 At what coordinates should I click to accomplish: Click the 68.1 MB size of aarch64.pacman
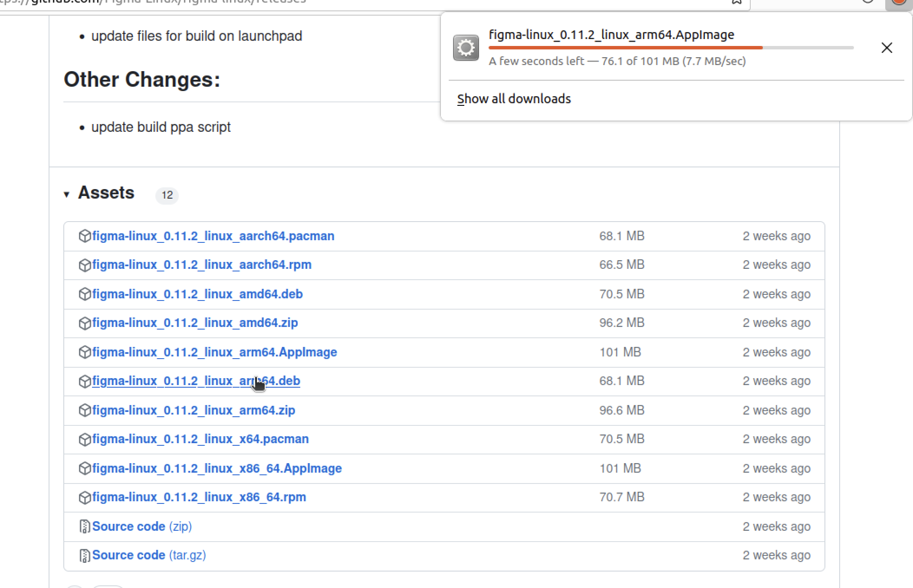pyautogui.click(x=622, y=236)
